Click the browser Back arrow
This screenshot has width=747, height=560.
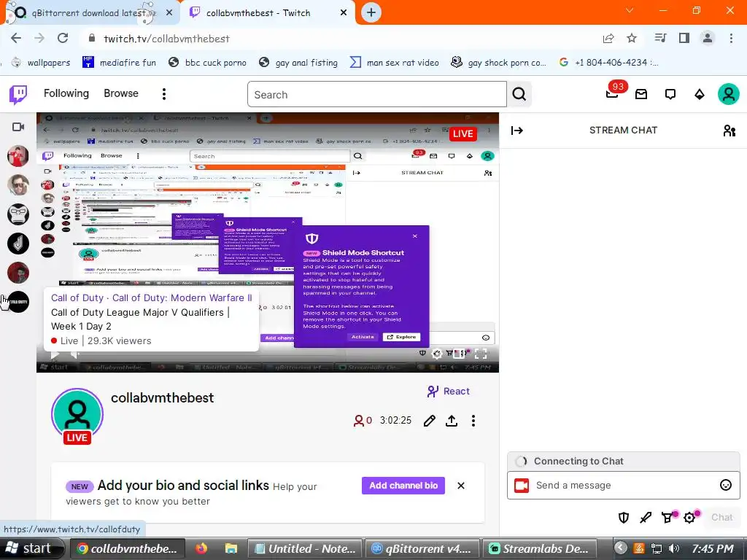(x=16, y=39)
